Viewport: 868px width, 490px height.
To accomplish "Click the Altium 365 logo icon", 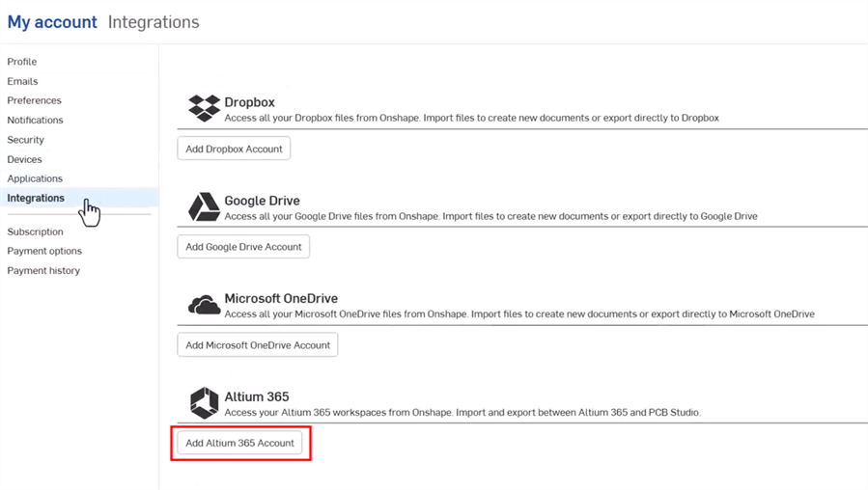I will click(204, 403).
